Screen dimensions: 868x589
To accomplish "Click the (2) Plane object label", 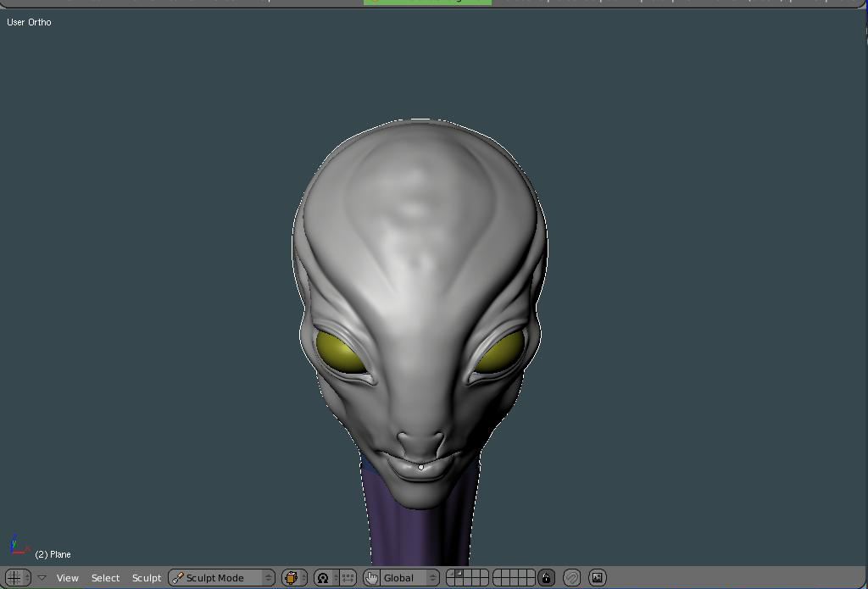I will tap(53, 554).
